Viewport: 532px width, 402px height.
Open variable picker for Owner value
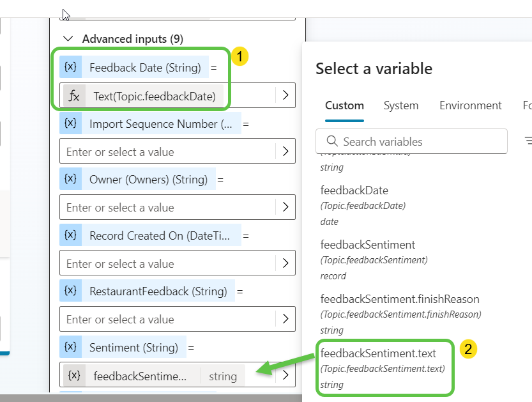[x=285, y=208]
